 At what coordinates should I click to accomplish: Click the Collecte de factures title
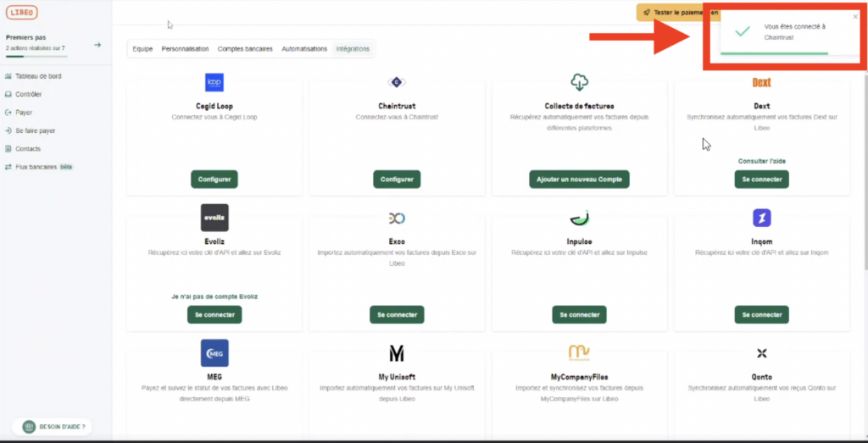[x=579, y=106]
